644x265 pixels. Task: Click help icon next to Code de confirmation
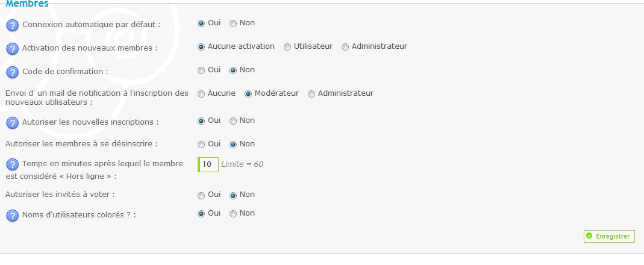[x=12, y=72]
